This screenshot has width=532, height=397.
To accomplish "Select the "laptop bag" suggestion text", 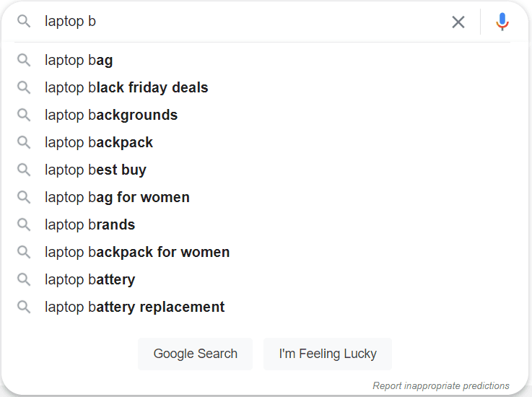I will tap(79, 60).
